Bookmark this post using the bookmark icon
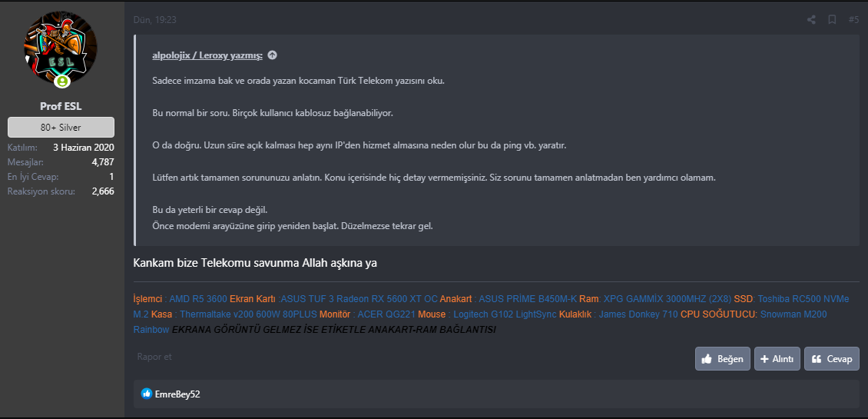 click(x=832, y=19)
